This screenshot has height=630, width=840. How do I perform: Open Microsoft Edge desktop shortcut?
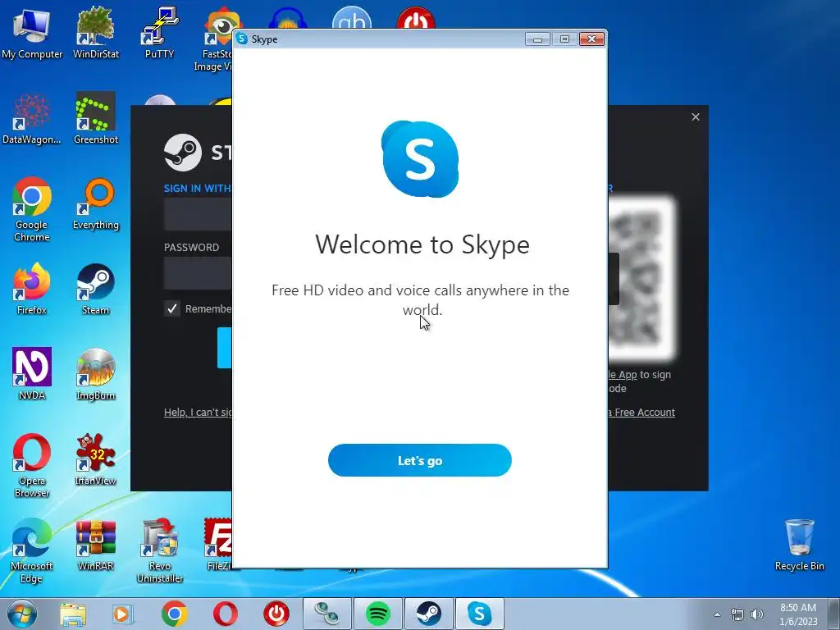[x=32, y=550]
